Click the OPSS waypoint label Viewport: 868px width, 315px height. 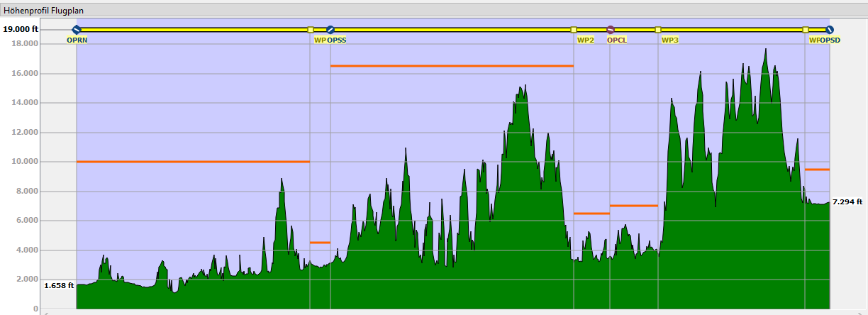[336, 40]
